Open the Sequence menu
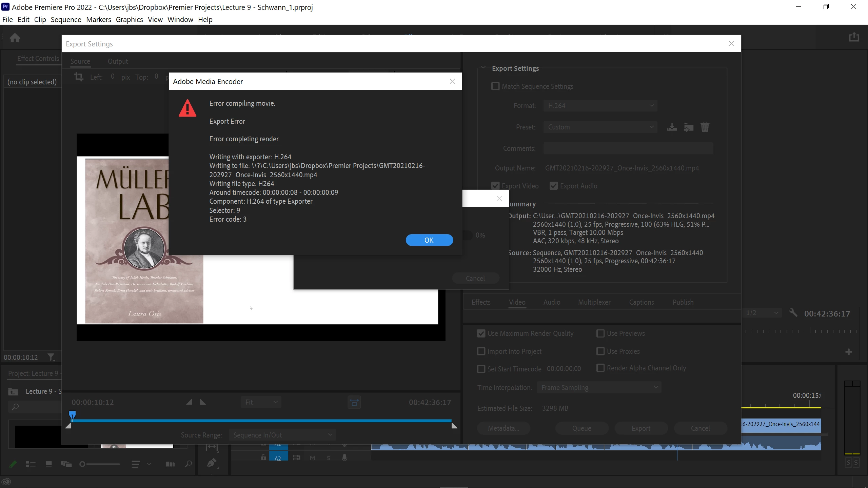The width and height of the screenshot is (868, 488). [x=66, y=19]
